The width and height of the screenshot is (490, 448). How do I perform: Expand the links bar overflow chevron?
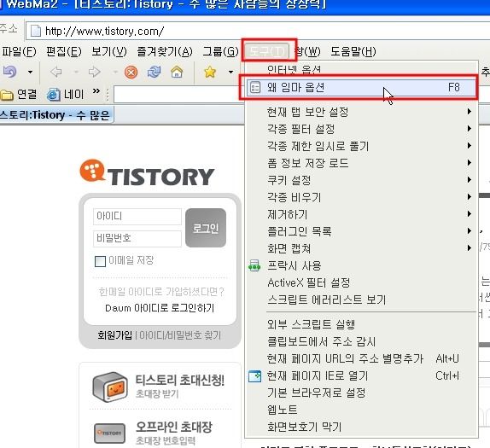click(96, 91)
